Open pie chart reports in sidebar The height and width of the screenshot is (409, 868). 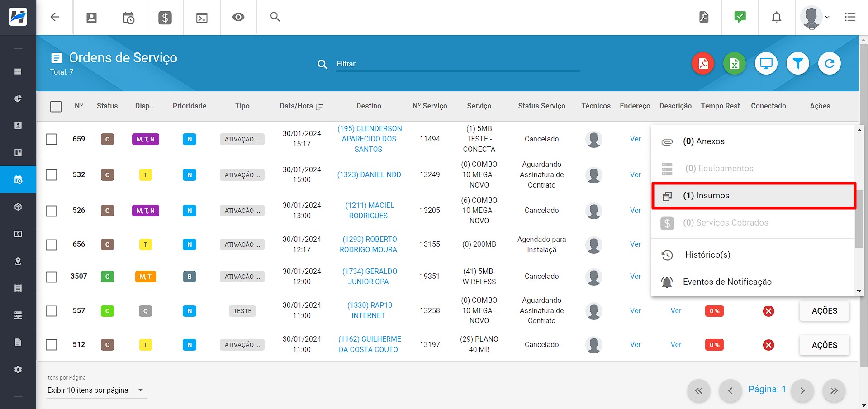click(x=18, y=99)
